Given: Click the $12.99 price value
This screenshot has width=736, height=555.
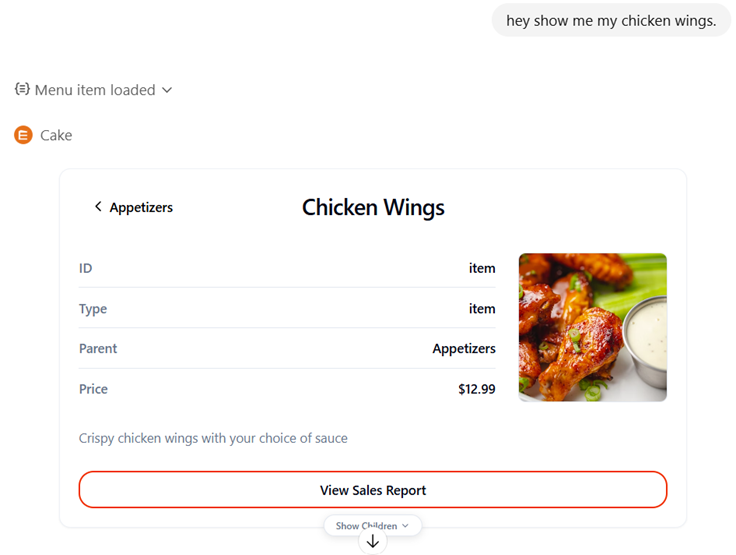Looking at the screenshot, I should (476, 389).
